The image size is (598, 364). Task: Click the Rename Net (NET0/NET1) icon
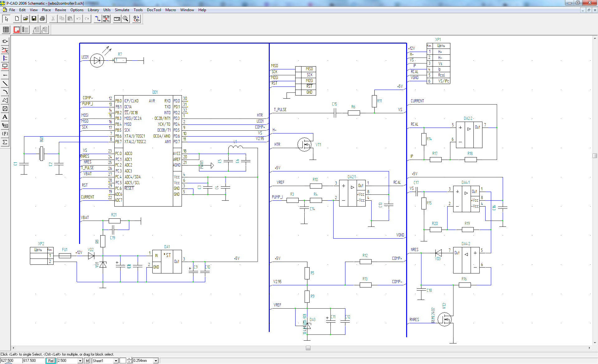click(x=106, y=19)
